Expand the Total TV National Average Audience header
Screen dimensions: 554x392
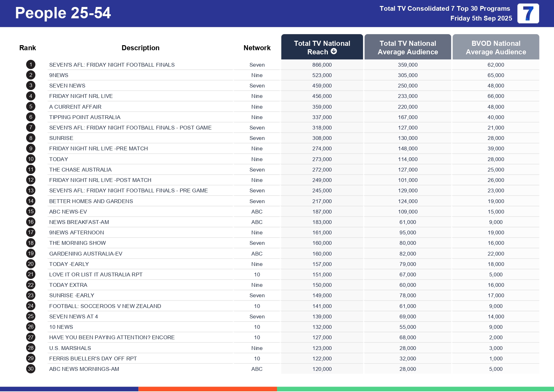pyautogui.click(x=407, y=47)
